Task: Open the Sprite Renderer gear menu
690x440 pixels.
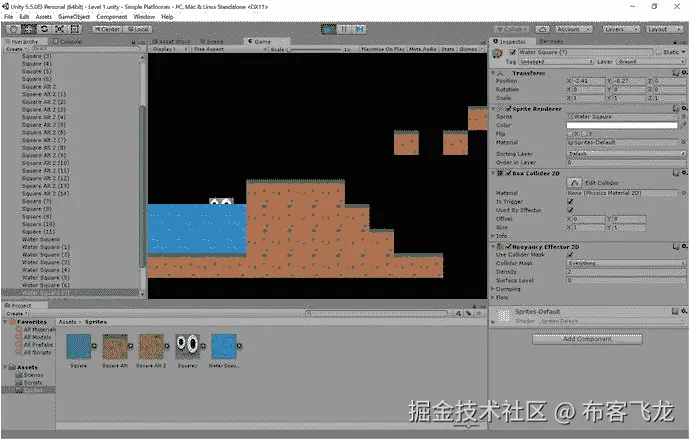Action: click(x=684, y=108)
